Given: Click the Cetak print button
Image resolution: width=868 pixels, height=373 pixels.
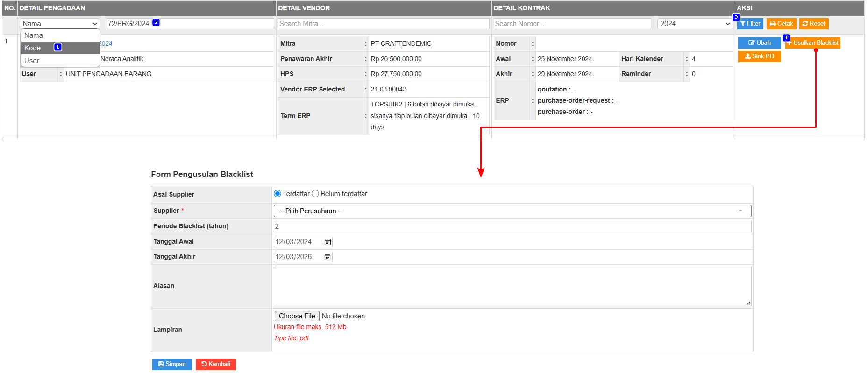Looking at the screenshot, I should (781, 24).
